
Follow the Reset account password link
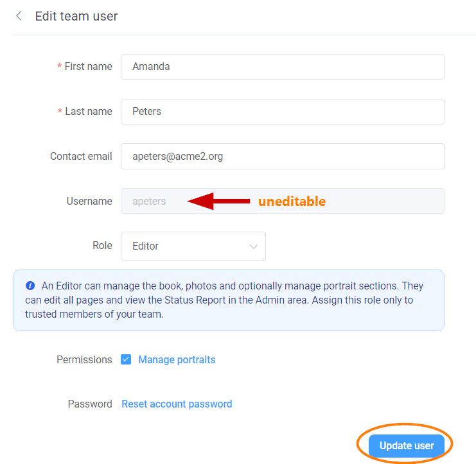(x=177, y=404)
